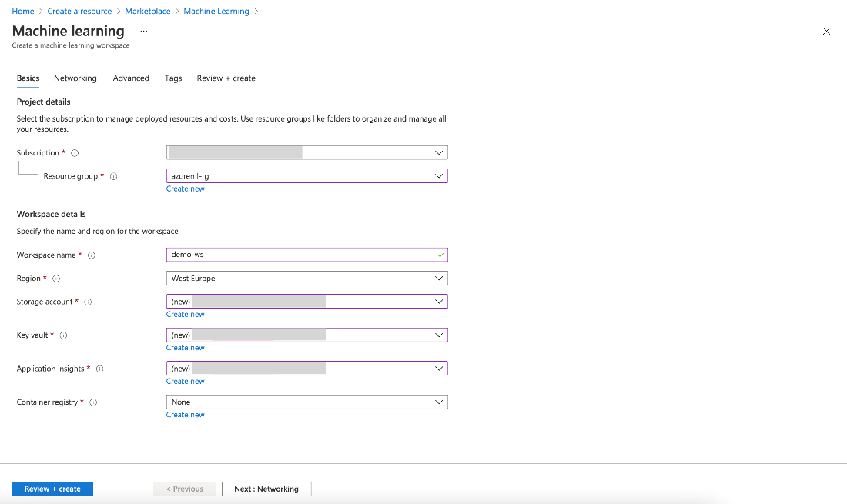This screenshot has height=504, width=847.
Task: Go to Marketplace breadcrumb link
Action: (148, 12)
